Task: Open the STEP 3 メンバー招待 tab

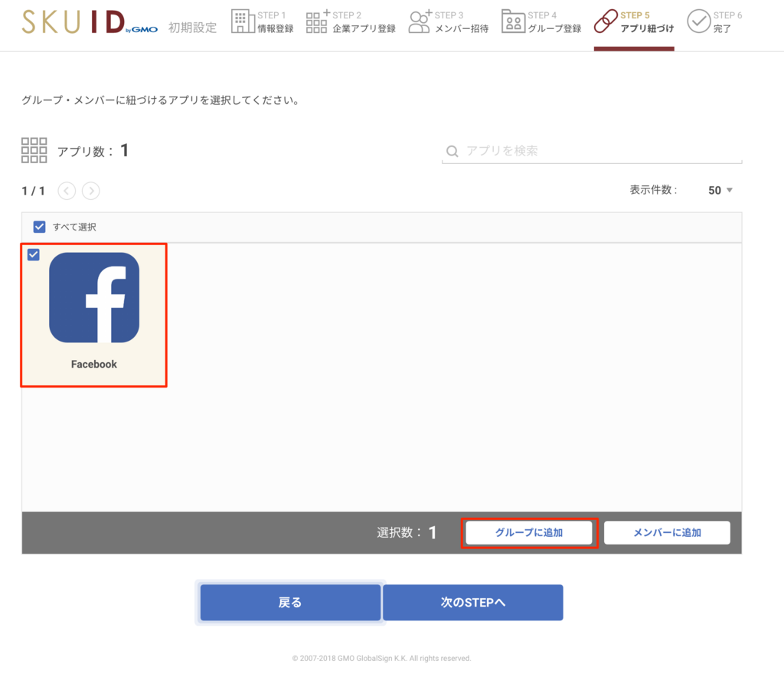Action: tap(449, 22)
